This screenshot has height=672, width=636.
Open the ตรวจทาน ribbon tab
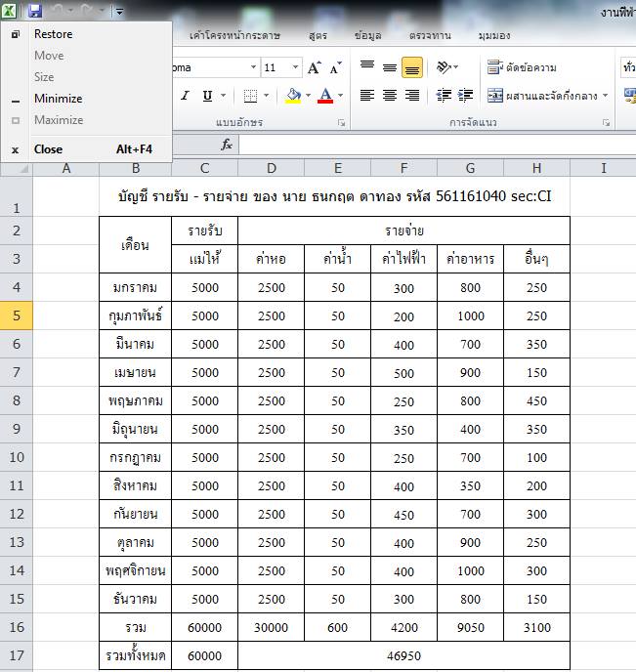(x=430, y=35)
